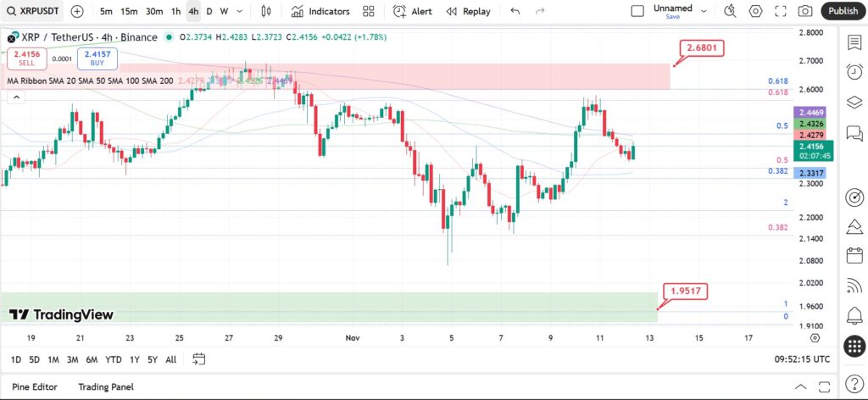
Task: Collapse the indicator legend chevron
Action: (x=16, y=98)
